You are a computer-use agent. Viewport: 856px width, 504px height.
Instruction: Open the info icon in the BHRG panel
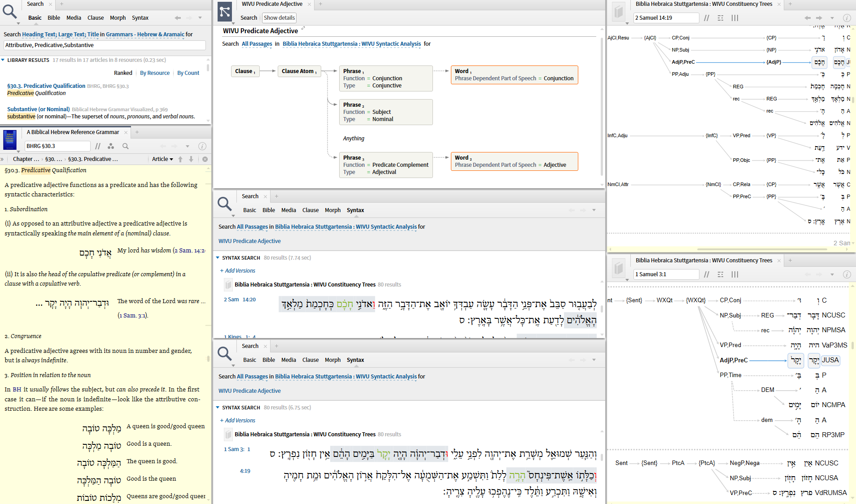[x=202, y=146]
